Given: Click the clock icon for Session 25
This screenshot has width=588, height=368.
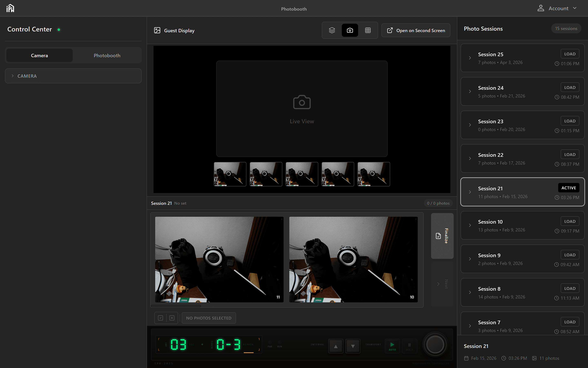Looking at the screenshot, I should coord(557,64).
